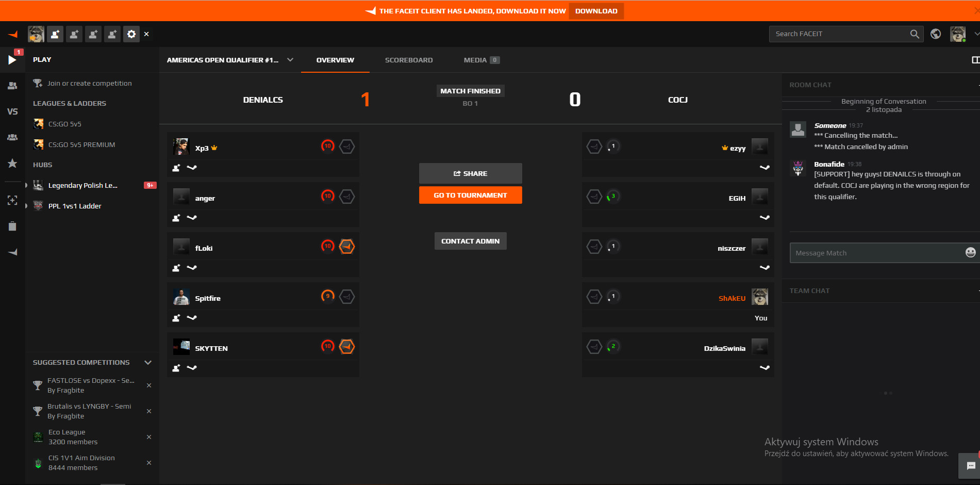Close the party bar with the X
The width and height of the screenshot is (980, 485).
pyautogui.click(x=146, y=34)
